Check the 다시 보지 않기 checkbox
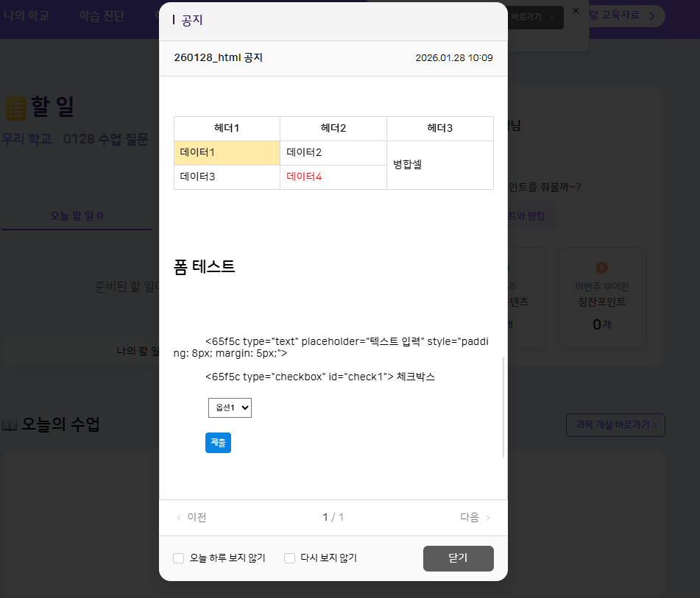This screenshot has width=700, height=598. click(289, 558)
